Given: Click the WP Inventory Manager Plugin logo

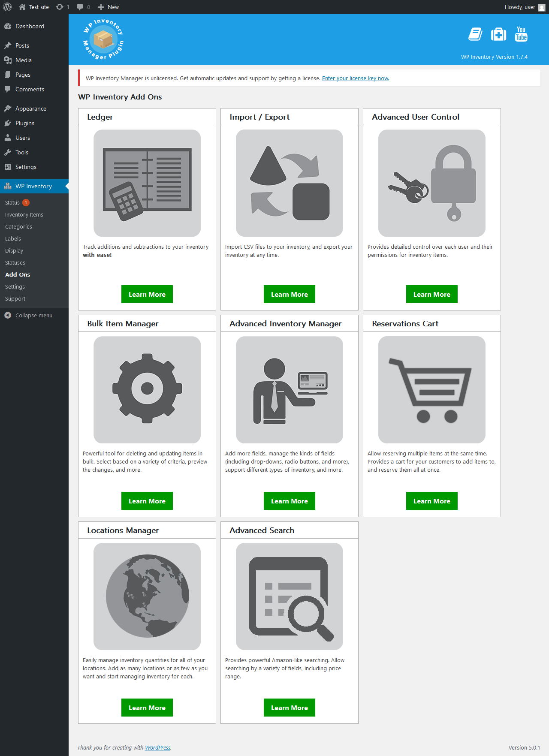Looking at the screenshot, I should point(103,39).
